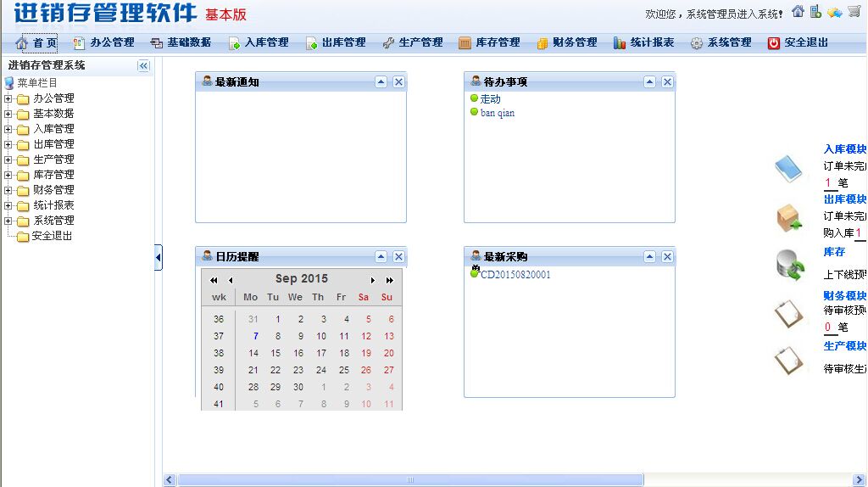Screen dimensions: 868x487
Task: Expand the 系统管理 tree node
Action: tap(8, 221)
